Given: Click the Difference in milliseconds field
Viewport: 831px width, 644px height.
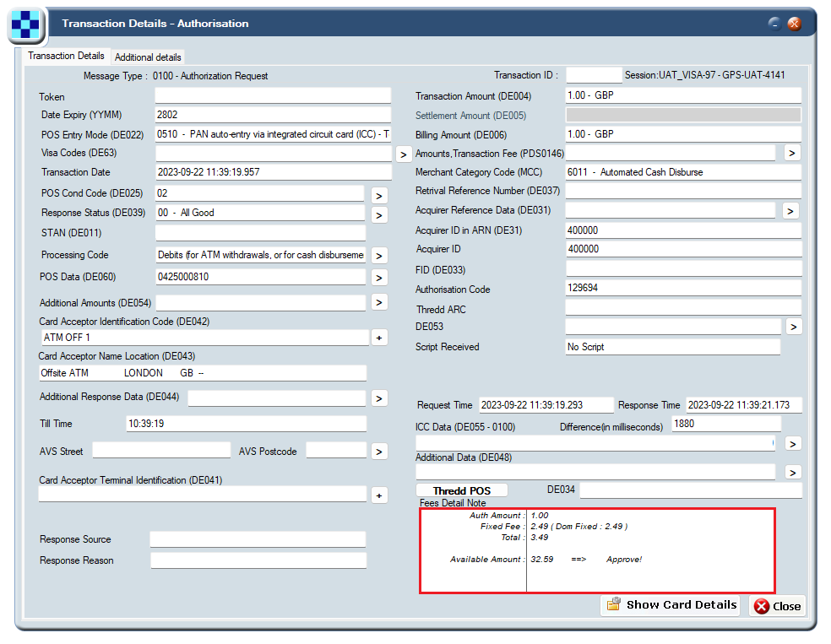Looking at the screenshot, I should [726, 424].
